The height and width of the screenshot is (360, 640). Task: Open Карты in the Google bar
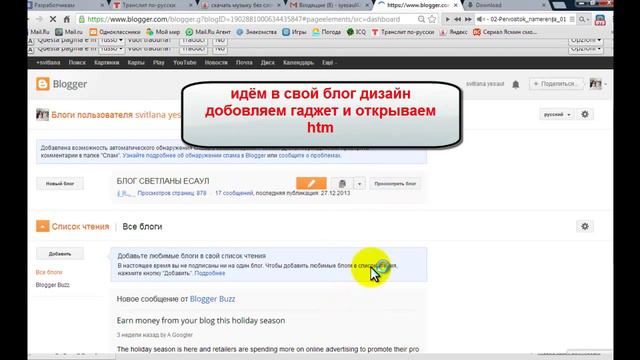point(136,62)
